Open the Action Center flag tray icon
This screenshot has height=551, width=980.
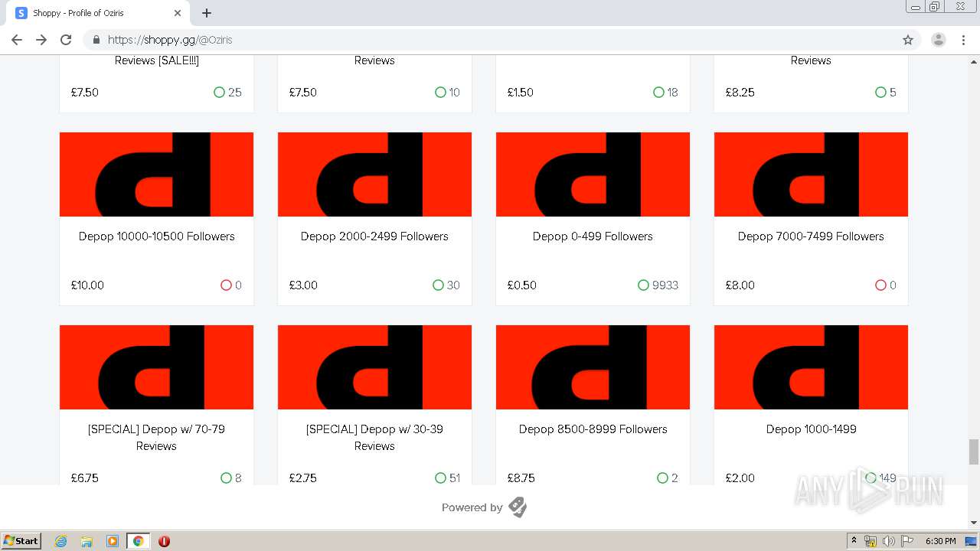907,541
